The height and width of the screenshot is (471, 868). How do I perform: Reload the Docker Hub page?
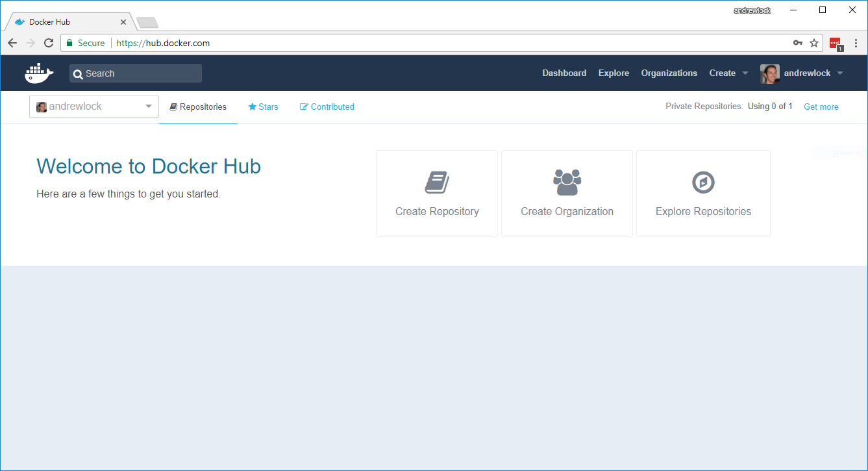click(49, 43)
